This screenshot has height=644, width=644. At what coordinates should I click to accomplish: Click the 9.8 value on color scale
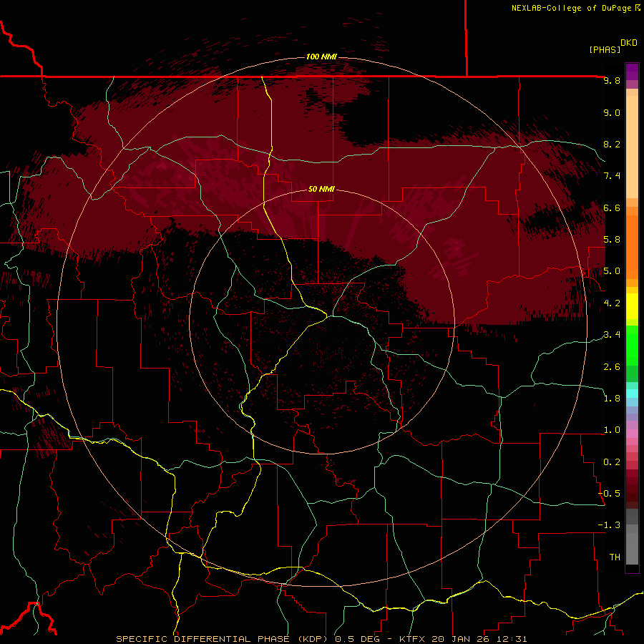click(x=612, y=81)
